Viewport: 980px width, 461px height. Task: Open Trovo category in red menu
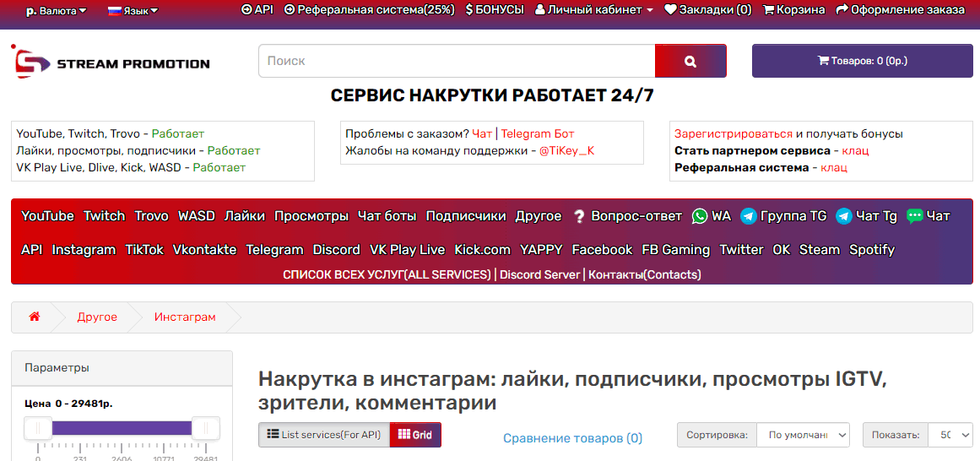(x=152, y=216)
